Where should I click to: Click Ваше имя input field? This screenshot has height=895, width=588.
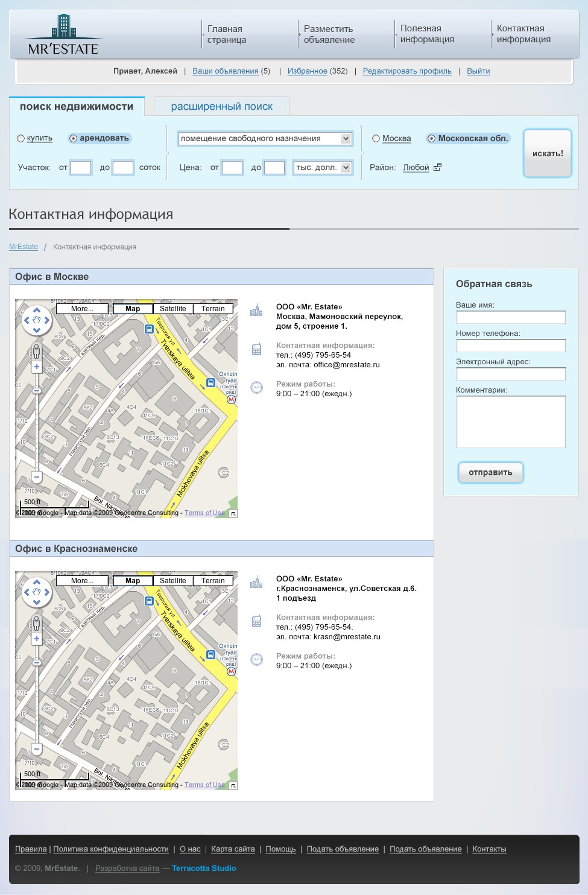(511, 317)
